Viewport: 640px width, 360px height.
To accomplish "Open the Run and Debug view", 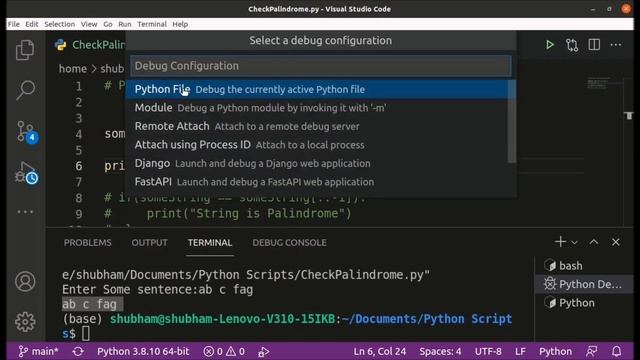I will [x=26, y=172].
